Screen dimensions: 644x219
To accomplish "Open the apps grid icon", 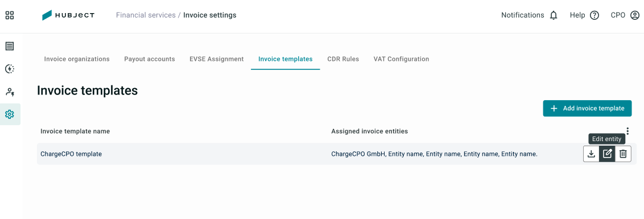I will [10, 15].
